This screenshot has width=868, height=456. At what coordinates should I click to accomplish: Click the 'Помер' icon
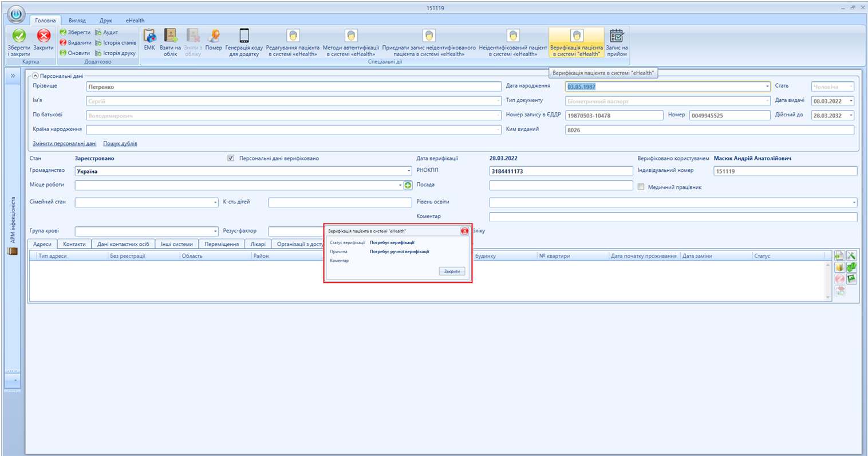[x=214, y=40]
